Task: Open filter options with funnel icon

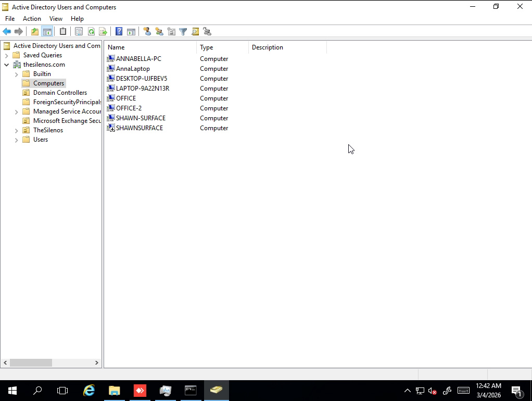Action: (x=183, y=32)
